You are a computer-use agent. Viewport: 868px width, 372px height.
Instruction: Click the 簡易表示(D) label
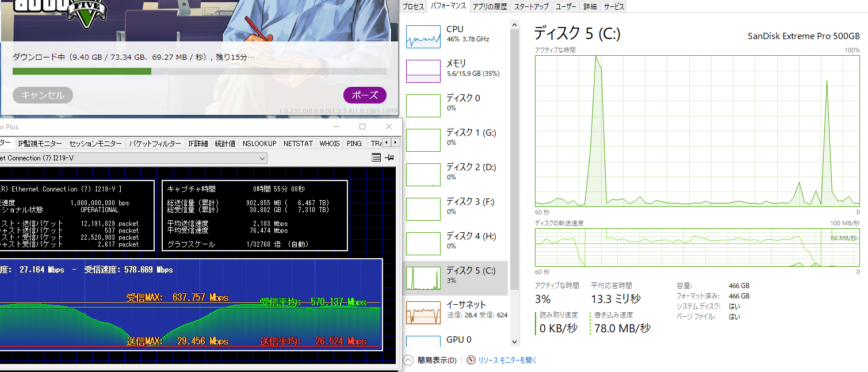click(437, 360)
